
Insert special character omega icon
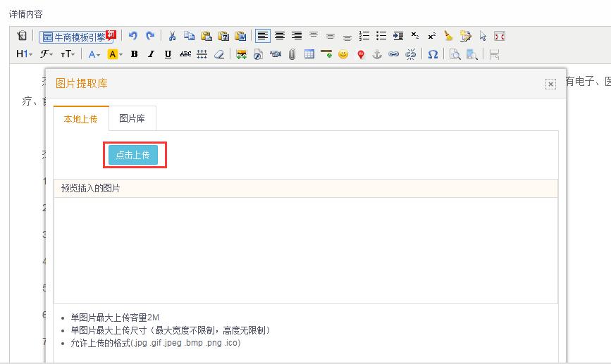433,54
